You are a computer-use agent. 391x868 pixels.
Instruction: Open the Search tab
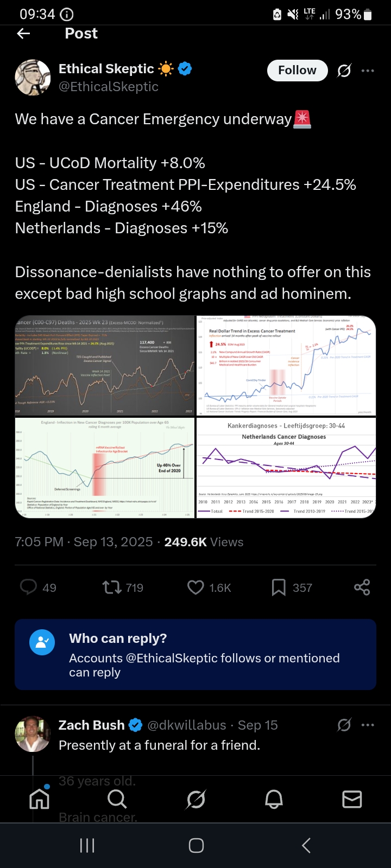click(117, 799)
